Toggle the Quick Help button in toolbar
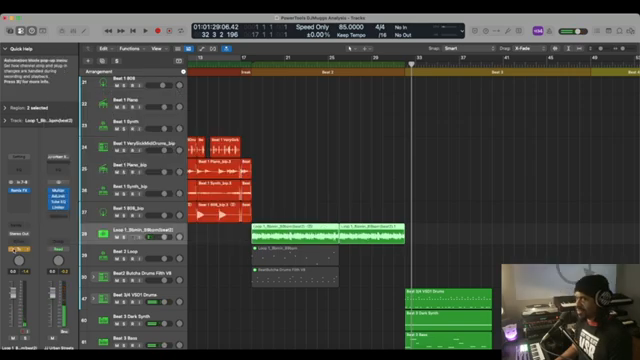 32,31
